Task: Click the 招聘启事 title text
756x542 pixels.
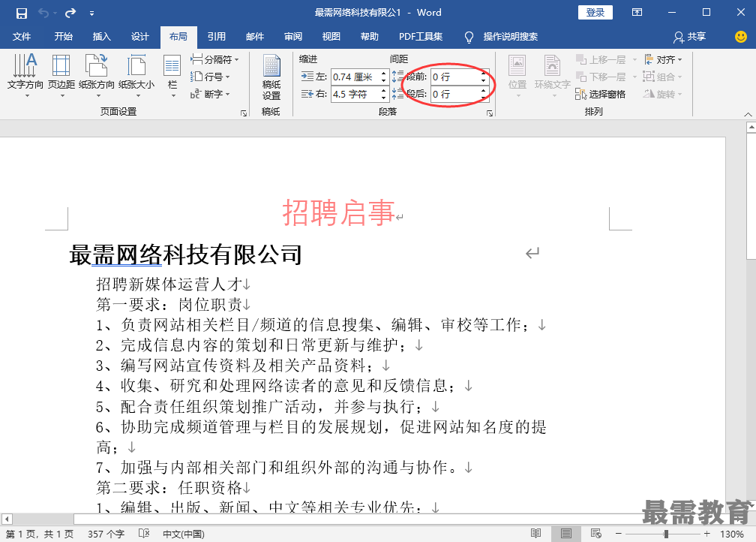Action: click(339, 212)
